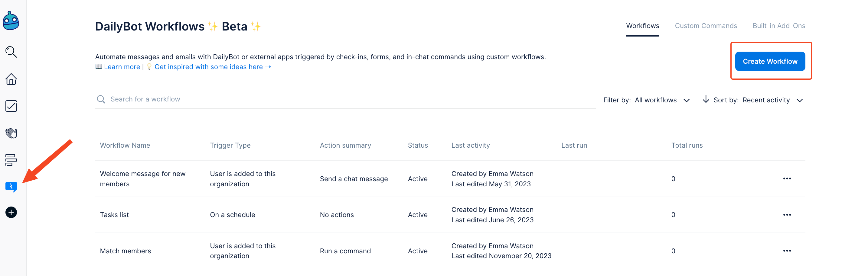Select the check-ins sidebar icon

(11, 106)
